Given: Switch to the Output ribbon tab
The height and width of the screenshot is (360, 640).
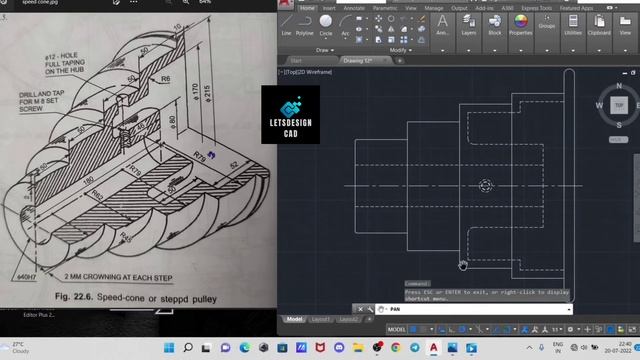Looking at the screenshot, I should point(459,8).
